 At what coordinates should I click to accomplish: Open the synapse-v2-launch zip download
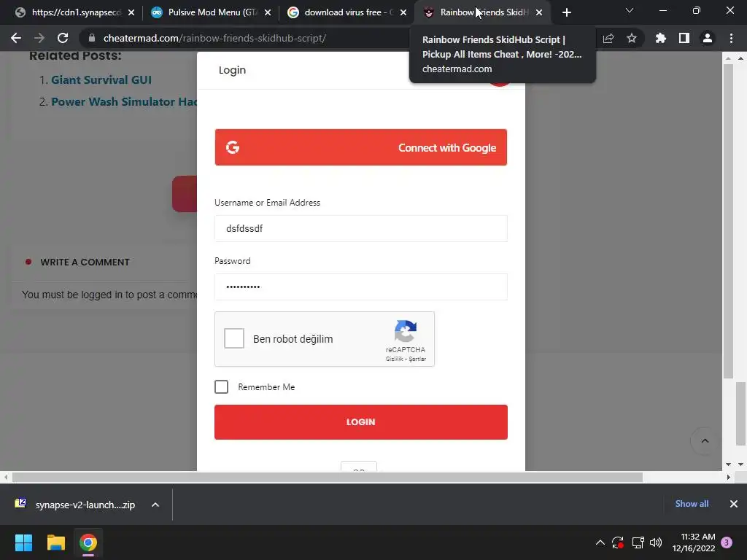point(75,505)
